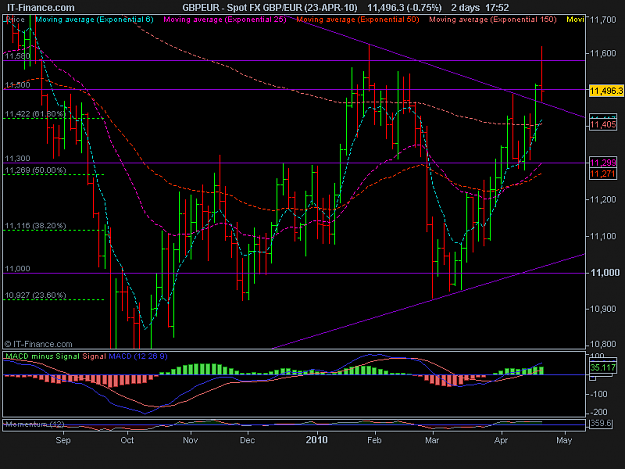Image resolution: width=625 pixels, height=469 pixels.
Task: Click the 35.117 MACD value tag
Action: (x=603, y=367)
